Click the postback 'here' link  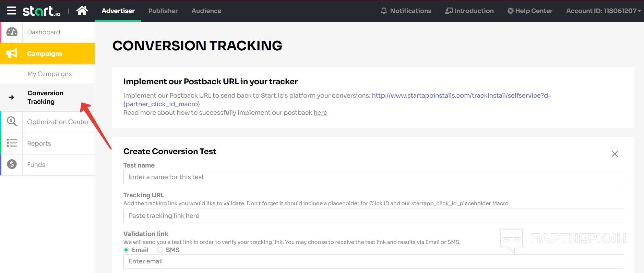tap(320, 113)
